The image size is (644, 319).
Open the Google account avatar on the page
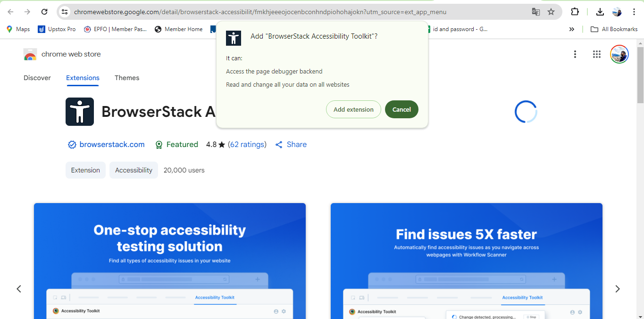(619, 54)
